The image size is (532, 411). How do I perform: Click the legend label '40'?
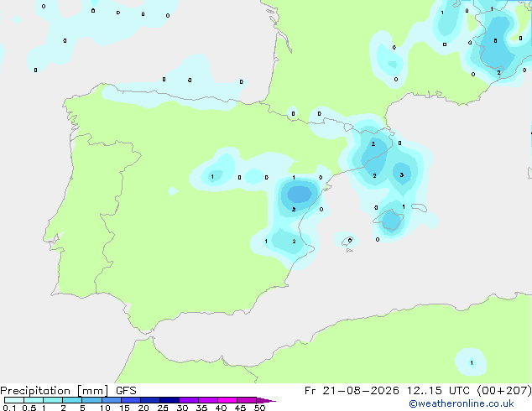tap(221, 408)
